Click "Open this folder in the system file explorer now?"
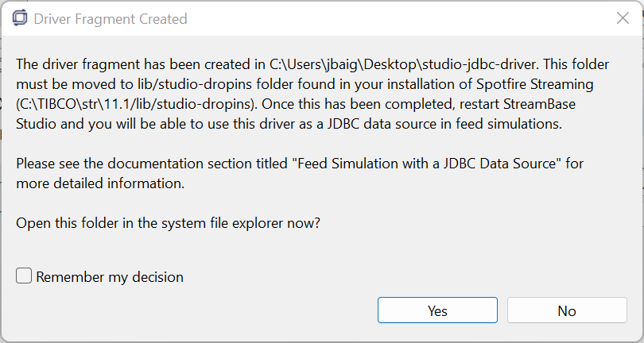The height and width of the screenshot is (343, 644). click(x=168, y=223)
